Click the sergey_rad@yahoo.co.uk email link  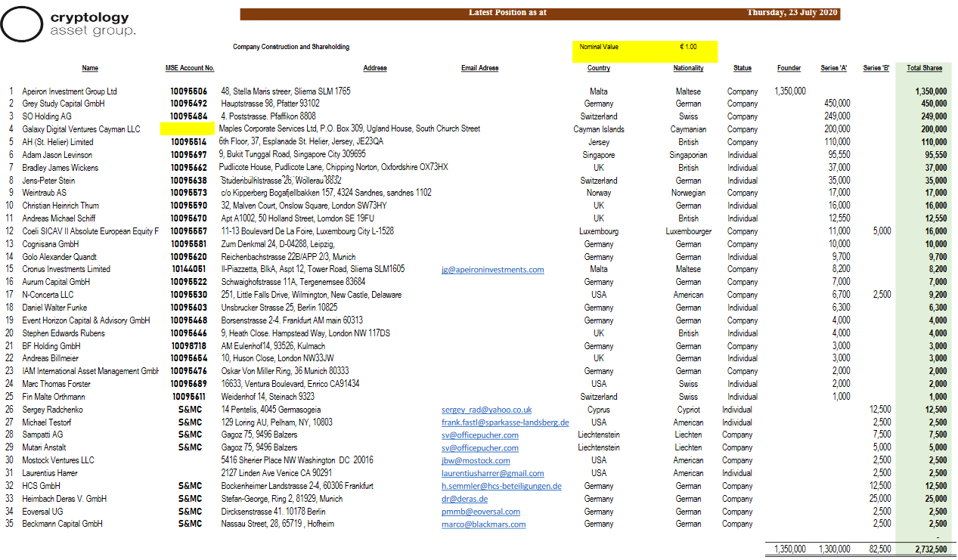point(486,410)
